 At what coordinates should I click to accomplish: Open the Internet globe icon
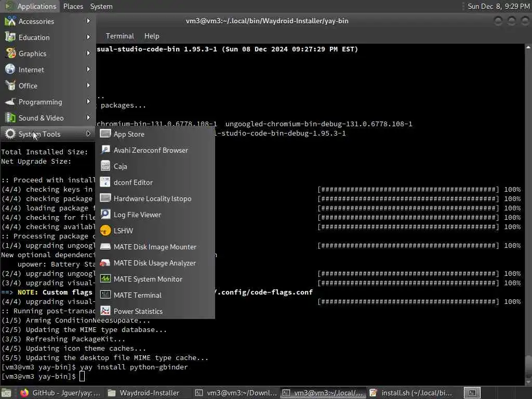tap(10, 69)
